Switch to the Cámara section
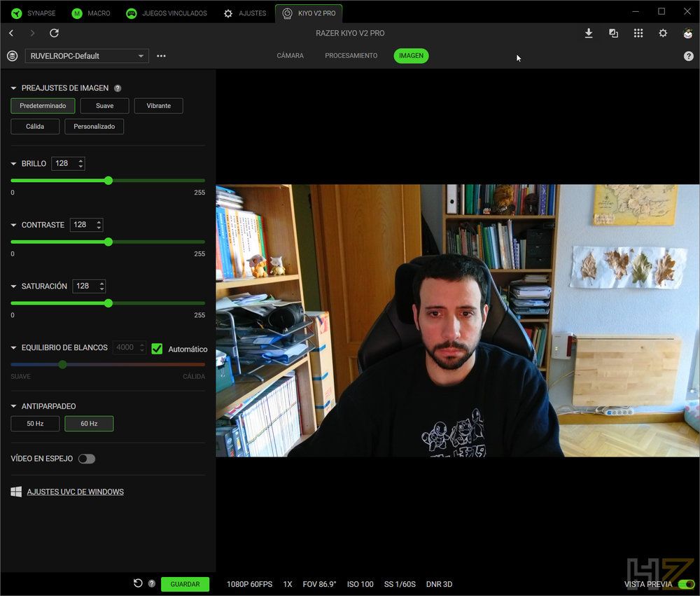This screenshot has height=596, width=700. pos(290,56)
